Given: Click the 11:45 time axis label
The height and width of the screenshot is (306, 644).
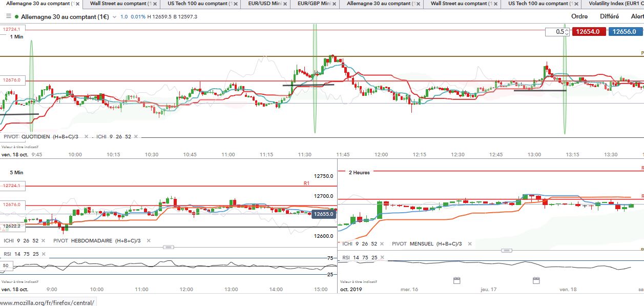Looking at the screenshot, I should (343, 154).
